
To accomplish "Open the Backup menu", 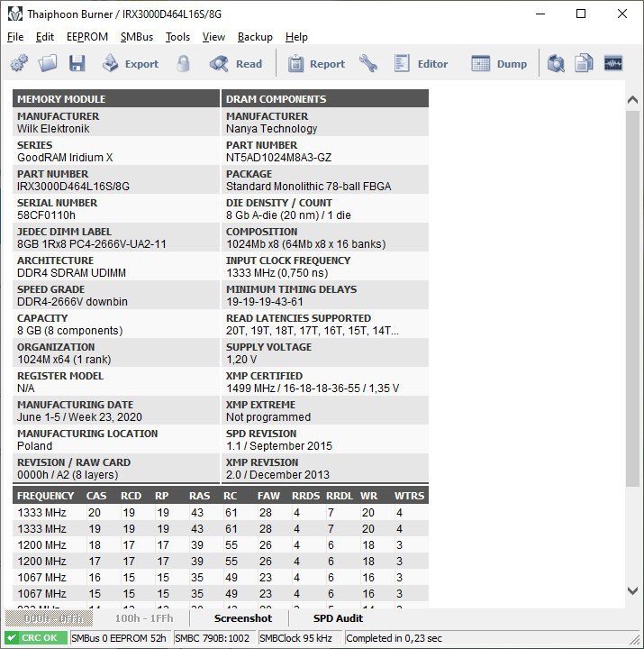I will pos(255,37).
